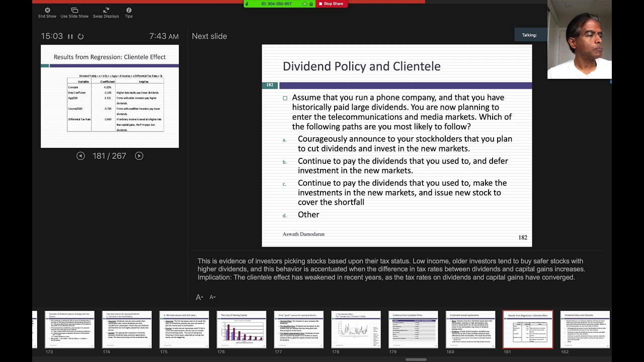Click Next slide label

coord(209,36)
